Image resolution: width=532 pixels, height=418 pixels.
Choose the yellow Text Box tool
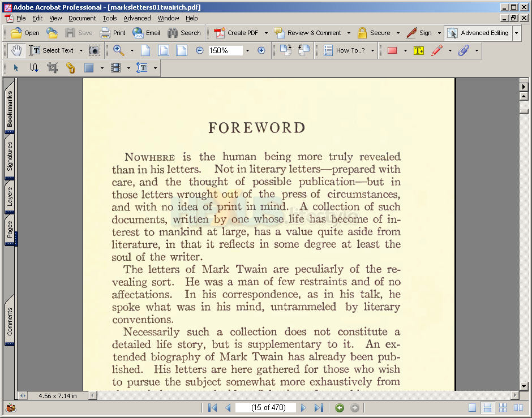(419, 50)
